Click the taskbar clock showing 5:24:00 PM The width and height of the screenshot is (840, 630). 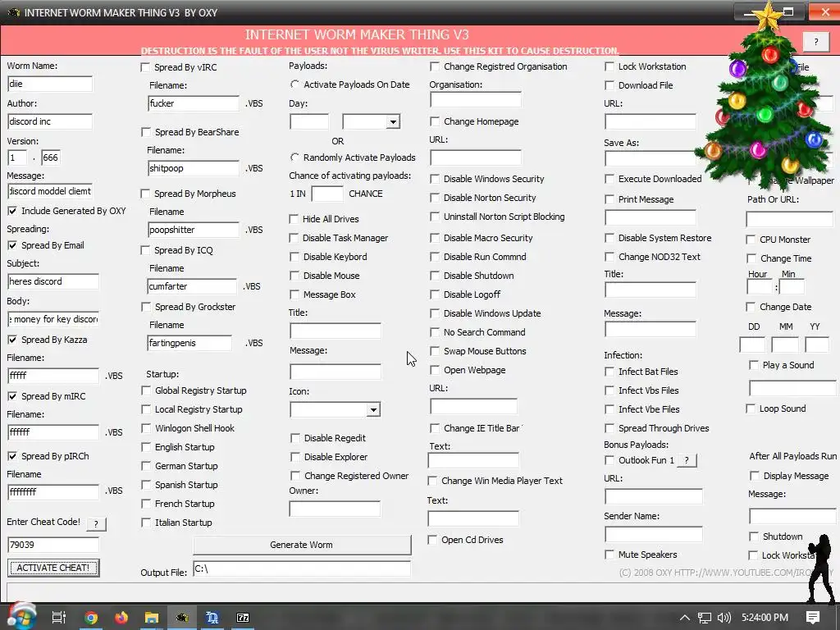pyautogui.click(x=765, y=618)
